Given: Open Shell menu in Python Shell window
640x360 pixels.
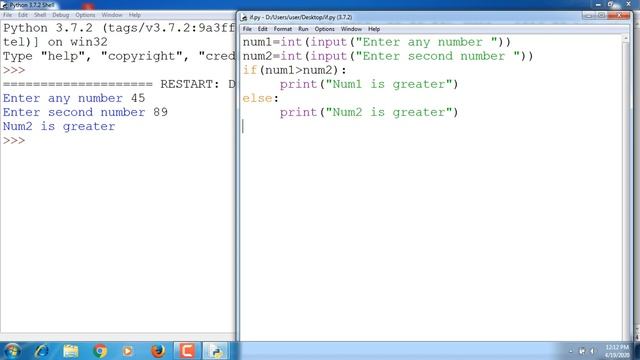Looking at the screenshot, I should (40, 15).
